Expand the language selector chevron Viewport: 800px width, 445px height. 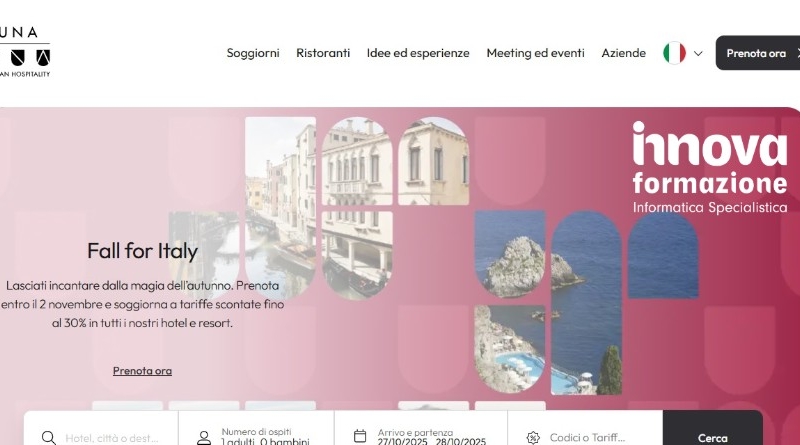click(x=698, y=54)
